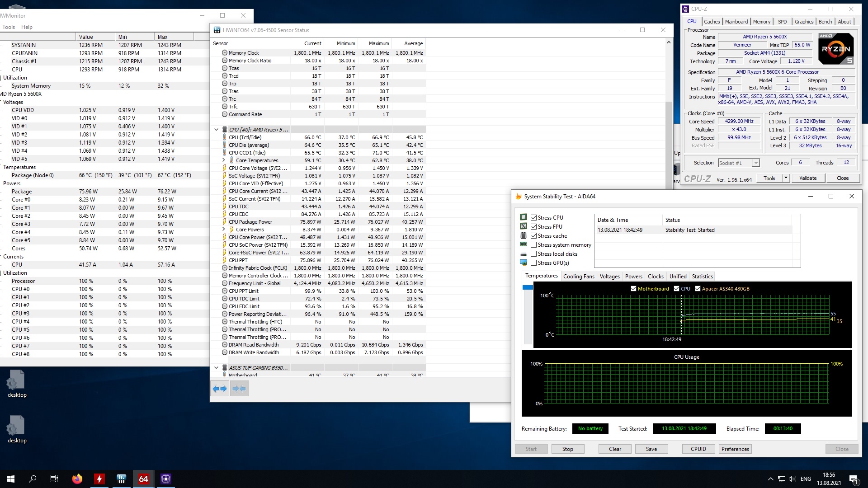Click Validate in CPU-Z
The width and height of the screenshot is (868, 488).
coord(808,178)
